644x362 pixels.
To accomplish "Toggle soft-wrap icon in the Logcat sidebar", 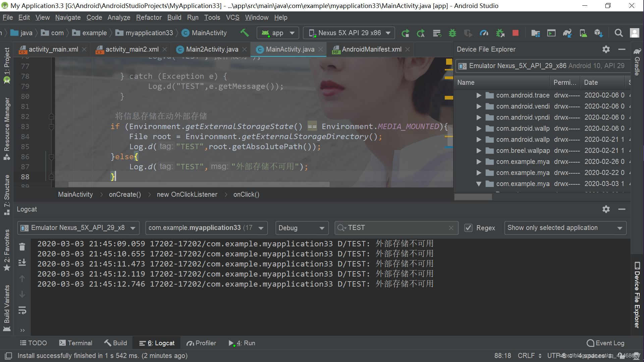I will [22, 310].
